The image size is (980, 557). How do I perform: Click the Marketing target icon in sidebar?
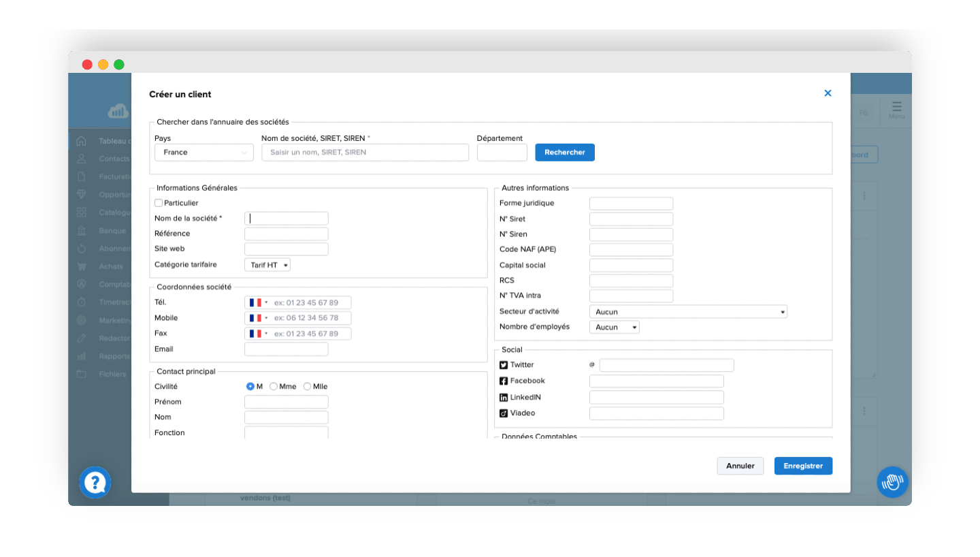click(x=82, y=320)
